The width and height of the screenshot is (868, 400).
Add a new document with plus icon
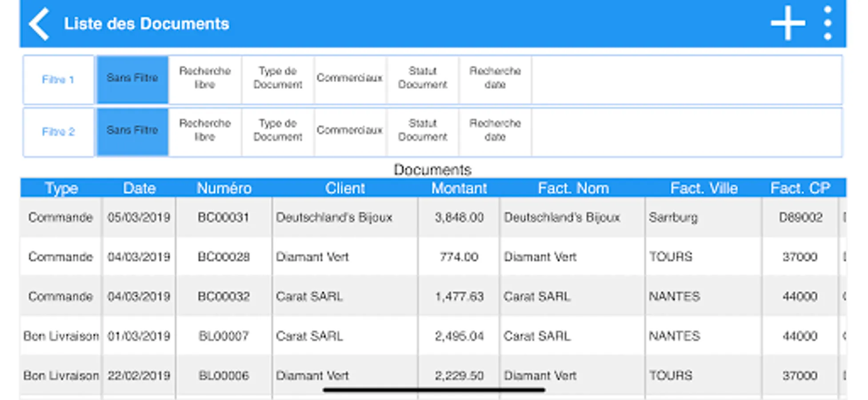pos(788,23)
